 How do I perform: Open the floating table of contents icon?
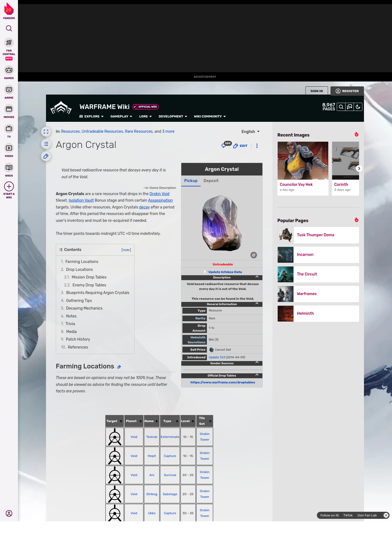click(x=46, y=144)
